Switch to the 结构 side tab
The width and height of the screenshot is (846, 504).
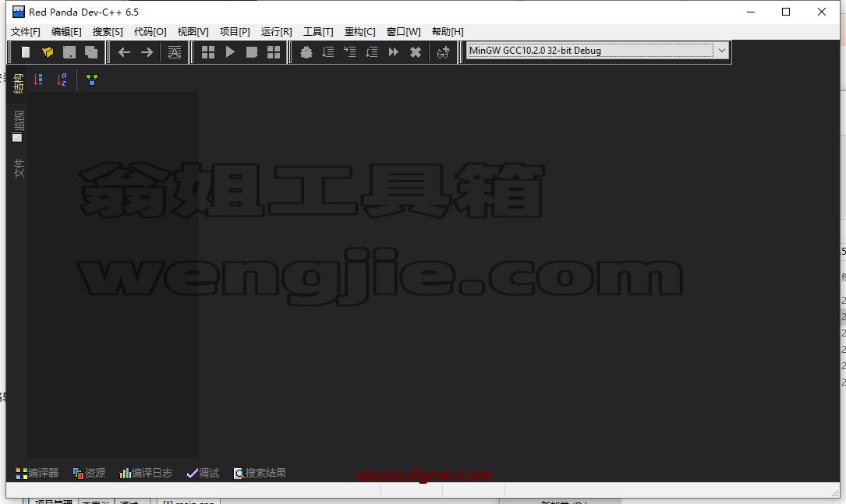[x=18, y=83]
